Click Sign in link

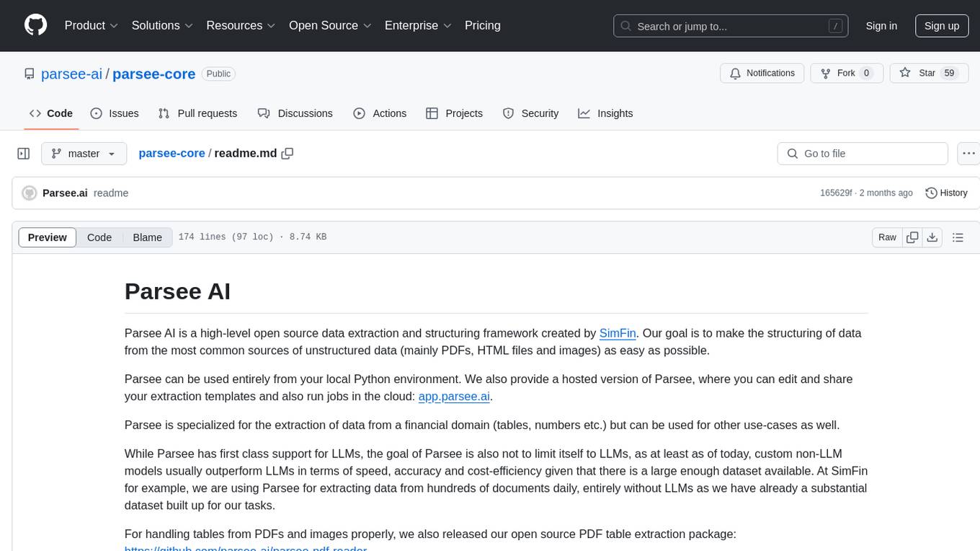881,26
